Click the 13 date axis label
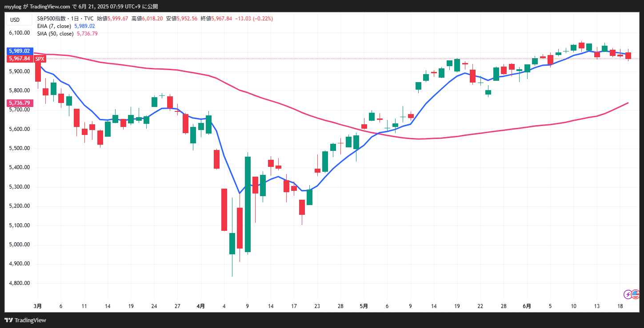Image resolution: width=644 pixels, height=328 pixels. 596,306
